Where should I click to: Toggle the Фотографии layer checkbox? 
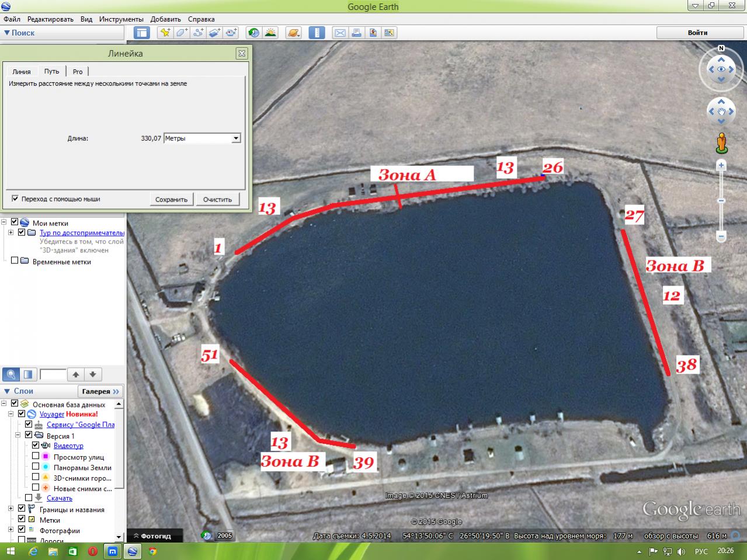pyautogui.click(x=22, y=530)
